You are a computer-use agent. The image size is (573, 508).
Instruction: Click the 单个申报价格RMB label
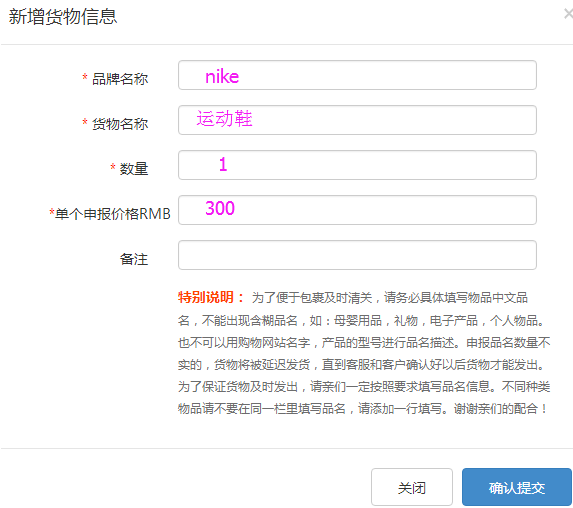click(113, 214)
